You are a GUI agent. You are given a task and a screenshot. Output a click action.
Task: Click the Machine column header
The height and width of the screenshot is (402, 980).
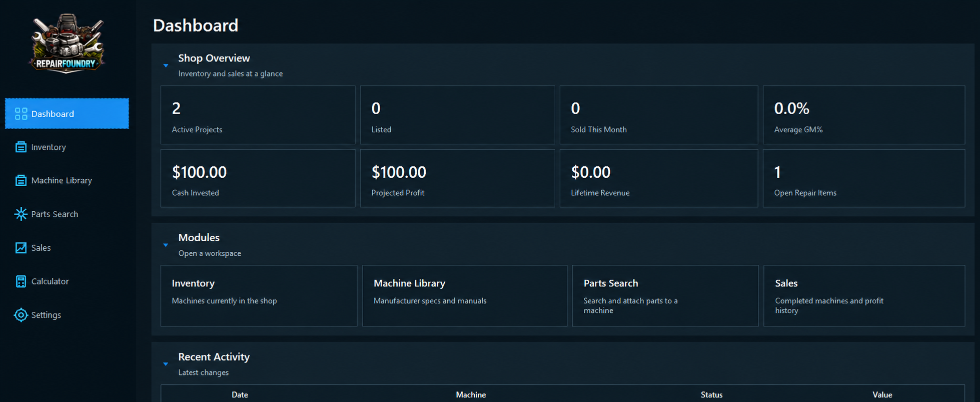click(471, 394)
